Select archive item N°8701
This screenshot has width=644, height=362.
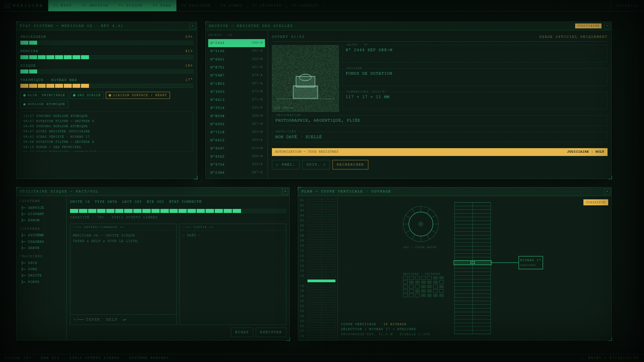tap(237, 67)
